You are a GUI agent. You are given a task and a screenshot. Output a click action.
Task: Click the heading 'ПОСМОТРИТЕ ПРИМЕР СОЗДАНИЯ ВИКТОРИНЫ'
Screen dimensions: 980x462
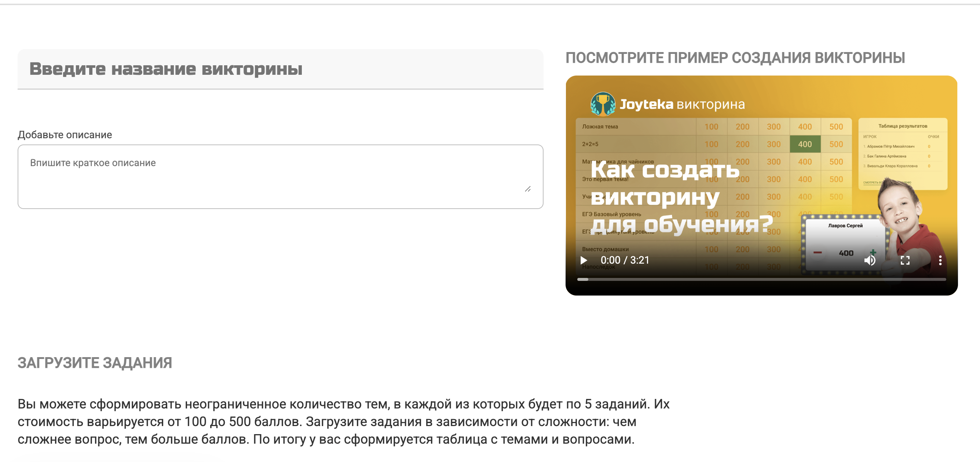pos(735,58)
